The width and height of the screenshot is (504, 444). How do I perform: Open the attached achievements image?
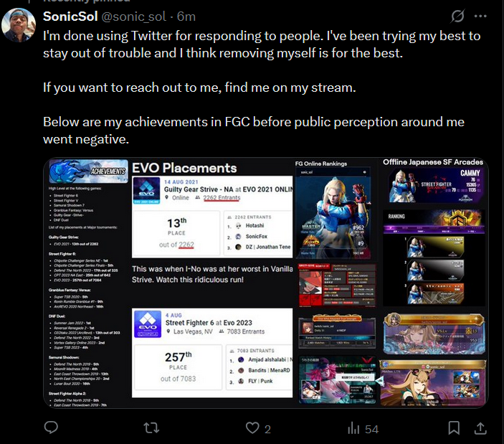266,283
